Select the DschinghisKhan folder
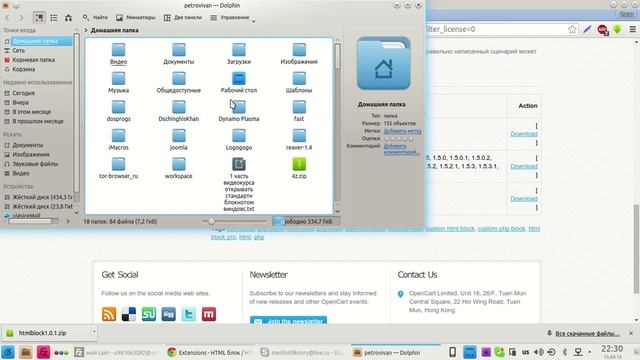This screenshot has height=360, width=640. click(178, 111)
